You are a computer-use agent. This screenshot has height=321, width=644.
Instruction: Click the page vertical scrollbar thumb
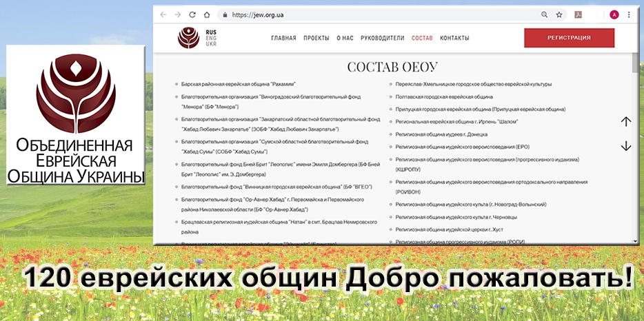(635, 63)
